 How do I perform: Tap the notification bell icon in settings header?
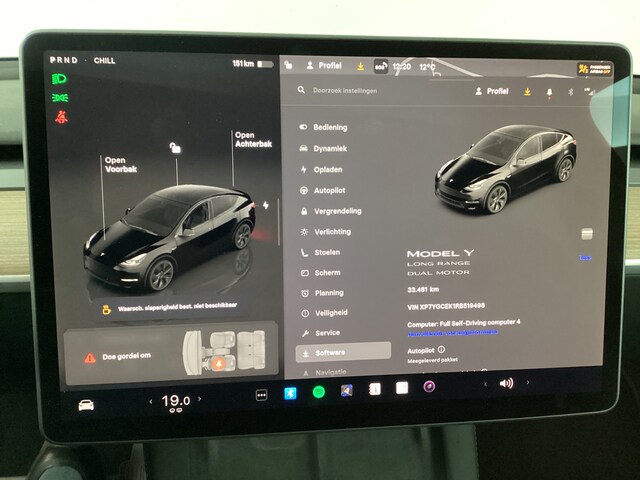click(548, 91)
